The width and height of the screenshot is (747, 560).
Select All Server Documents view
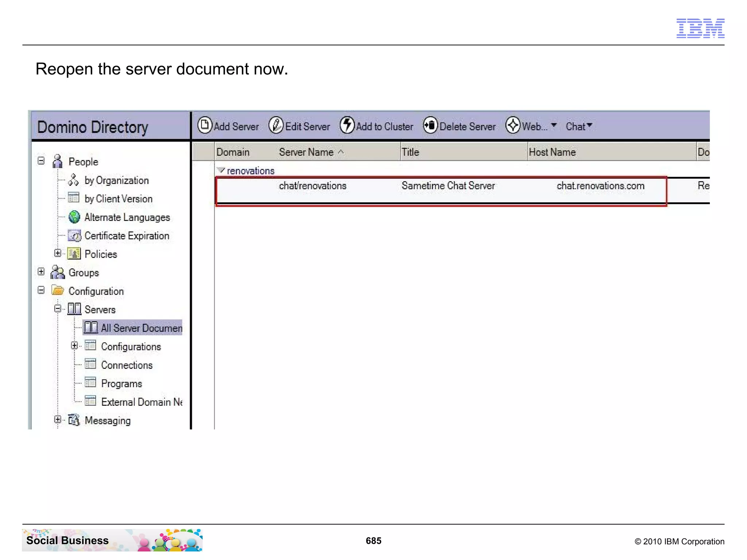tap(142, 328)
